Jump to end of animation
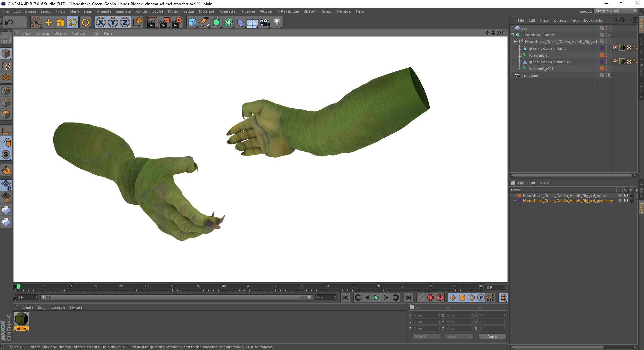Screen dimensions: 644x350 tap(408, 297)
